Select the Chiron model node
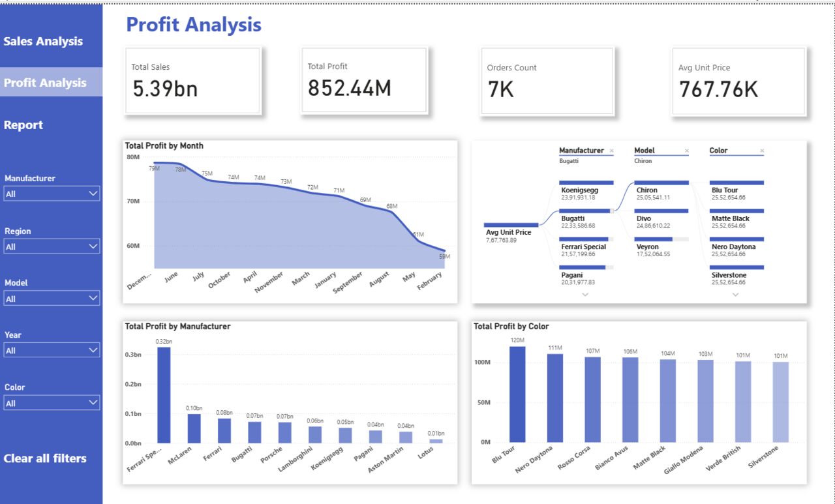The width and height of the screenshot is (835, 504). tap(661, 190)
